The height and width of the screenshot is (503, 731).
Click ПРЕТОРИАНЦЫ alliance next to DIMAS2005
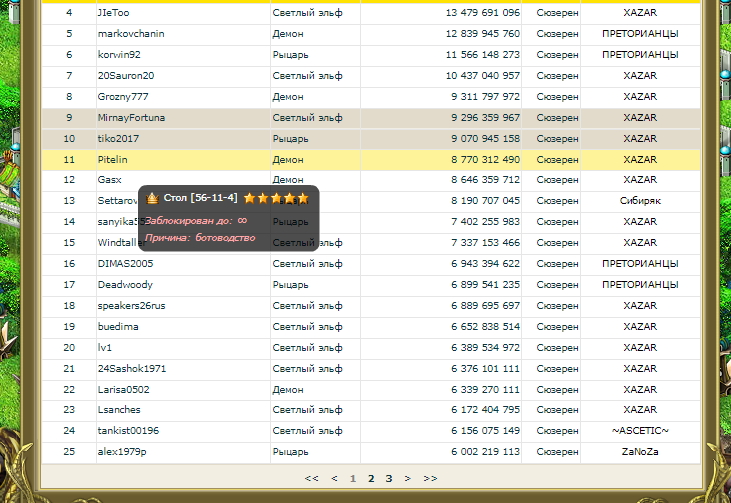(x=640, y=264)
